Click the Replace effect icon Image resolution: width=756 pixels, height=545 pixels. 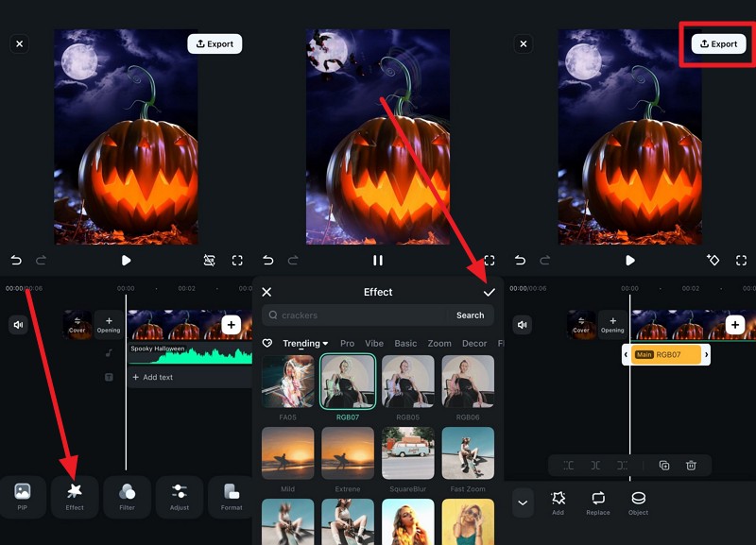click(x=598, y=502)
